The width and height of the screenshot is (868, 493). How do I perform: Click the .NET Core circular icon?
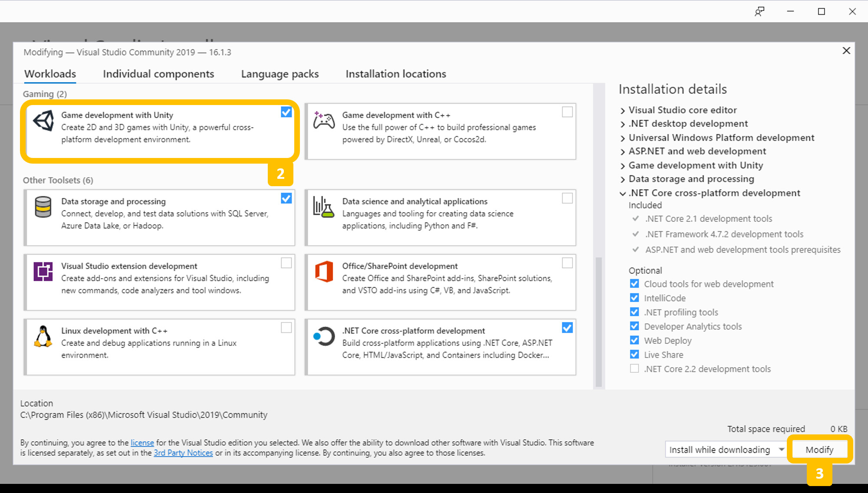[x=324, y=336]
